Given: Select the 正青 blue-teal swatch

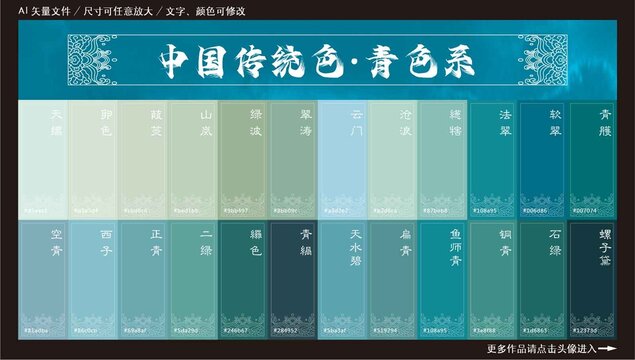Looking at the screenshot, I should (x=143, y=279).
